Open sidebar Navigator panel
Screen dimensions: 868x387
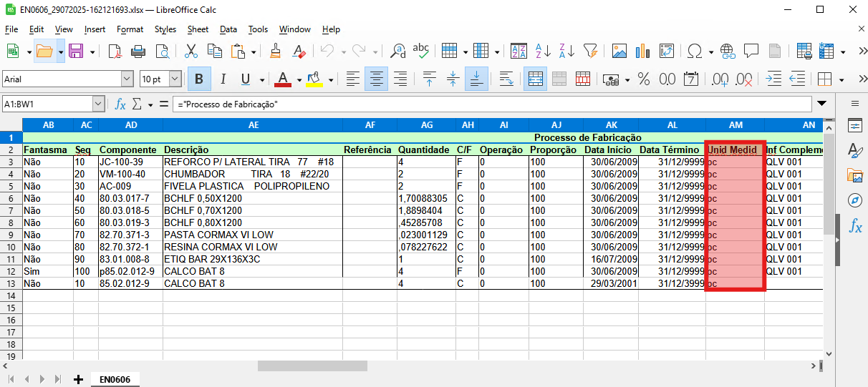(x=855, y=200)
